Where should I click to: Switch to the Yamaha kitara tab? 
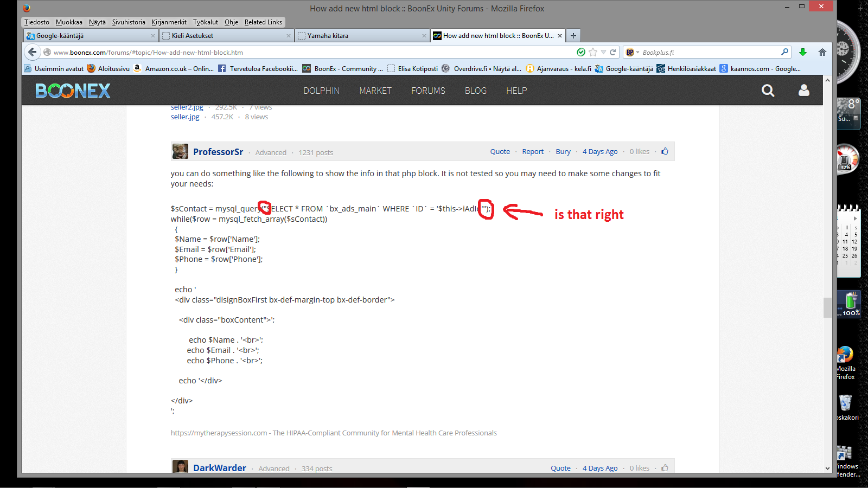[362, 36]
